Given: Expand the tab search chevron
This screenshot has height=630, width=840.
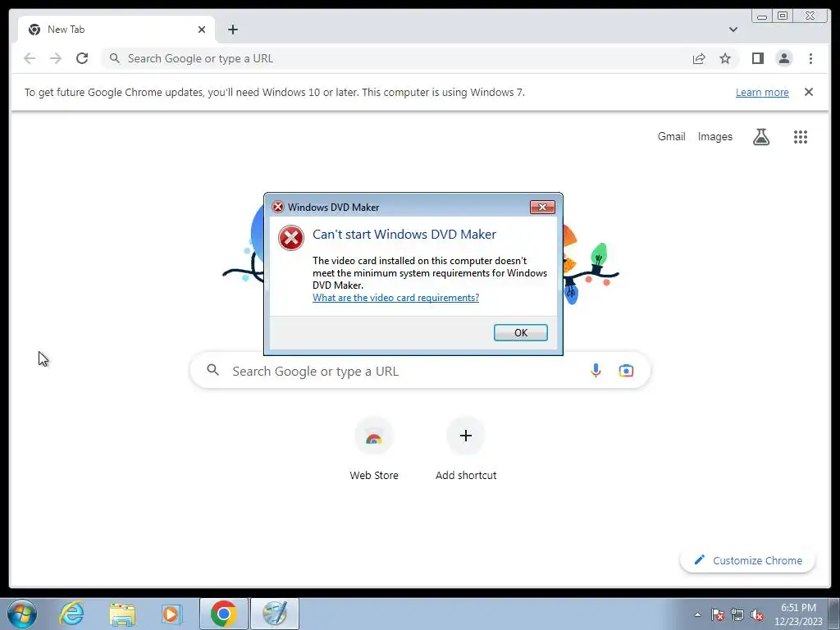Looking at the screenshot, I should (733, 30).
